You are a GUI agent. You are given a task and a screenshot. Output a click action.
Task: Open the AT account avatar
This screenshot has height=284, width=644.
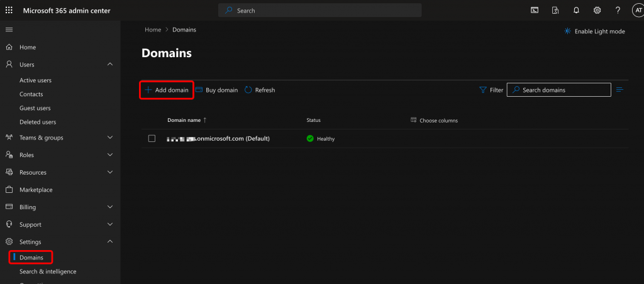tap(636, 10)
